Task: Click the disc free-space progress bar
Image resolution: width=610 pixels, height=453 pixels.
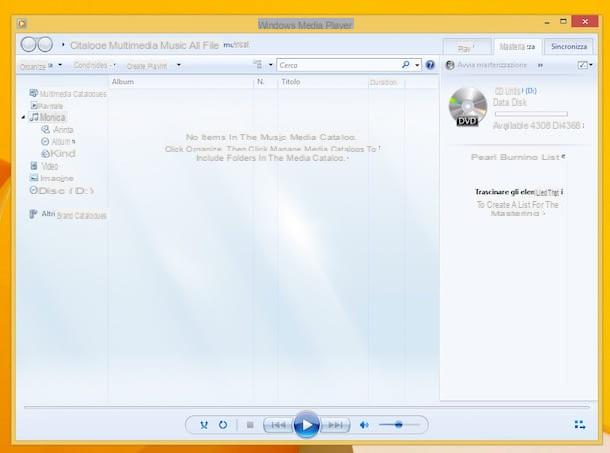Action: 531,114
